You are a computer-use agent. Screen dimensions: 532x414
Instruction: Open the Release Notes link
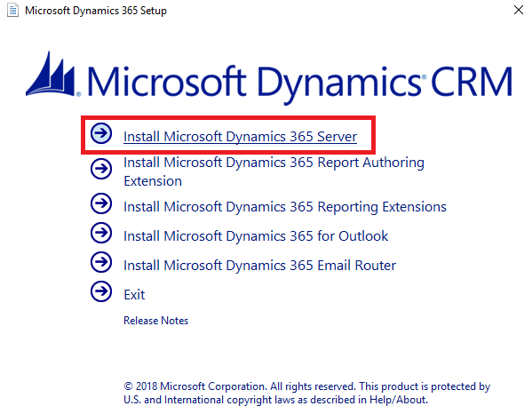point(155,321)
